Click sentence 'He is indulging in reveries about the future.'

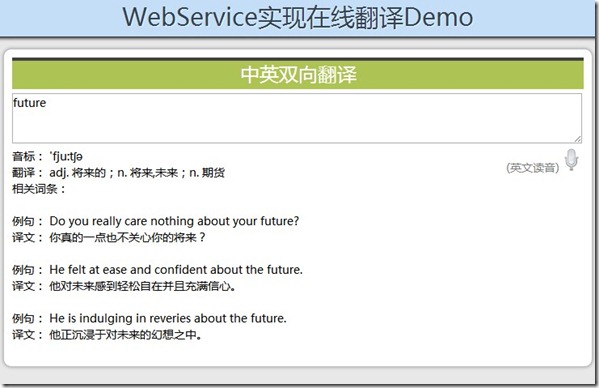[168, 318]
